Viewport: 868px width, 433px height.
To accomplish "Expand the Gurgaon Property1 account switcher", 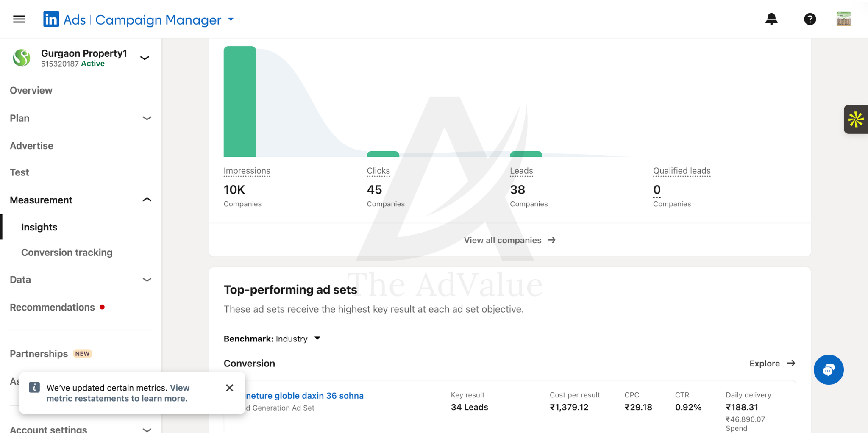I will click(145, 58).
